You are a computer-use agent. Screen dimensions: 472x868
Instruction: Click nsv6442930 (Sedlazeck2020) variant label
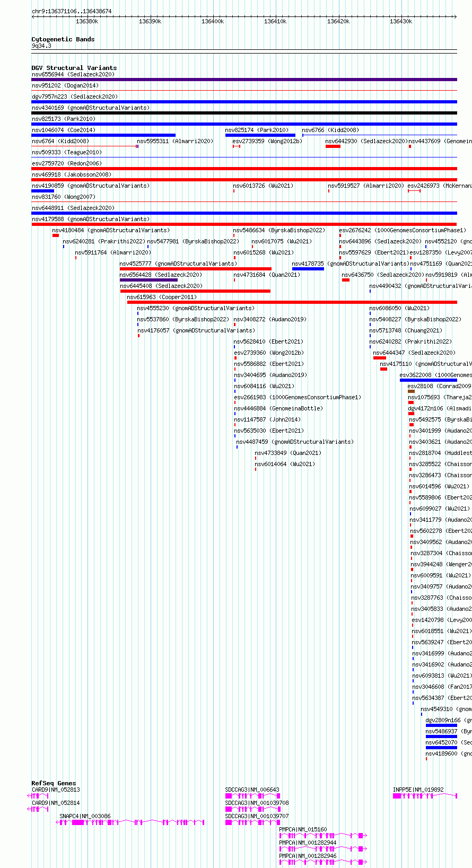[x=366, y=141]
